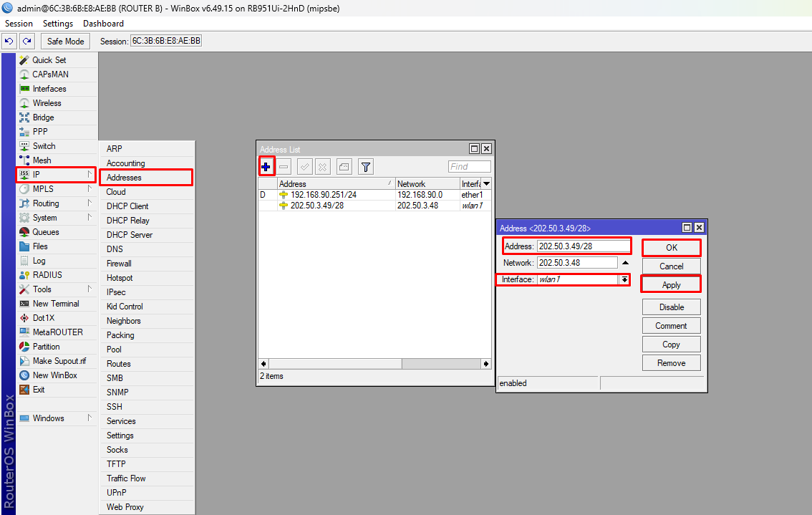Viewport: 812px width, 515px height.
Task: Open RADIUS in the sidebar
Action: (57, 274)
